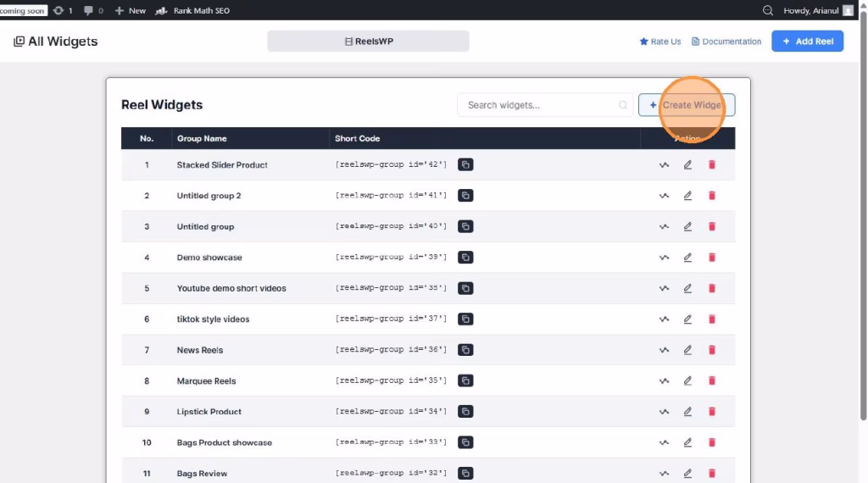Click the admin bar search magnifier icon
This screenshot has width=868, height=483.
tap(768, 10)
